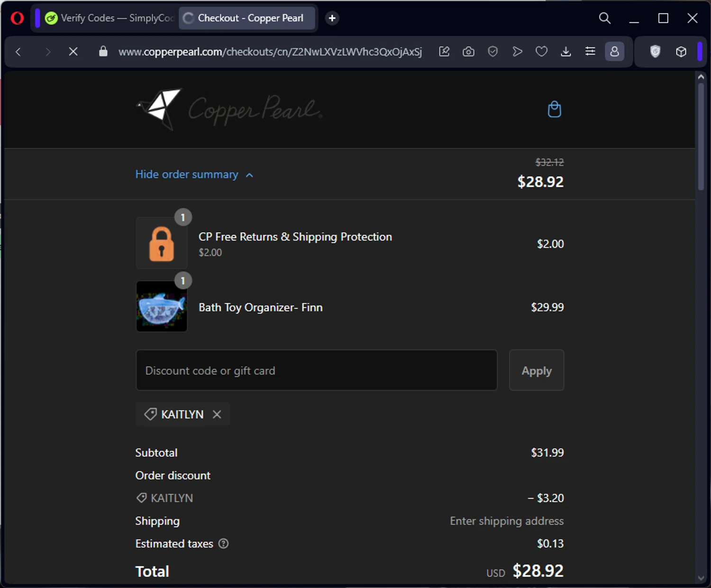Click the scrollbar down arrow

tap(701, 578)
